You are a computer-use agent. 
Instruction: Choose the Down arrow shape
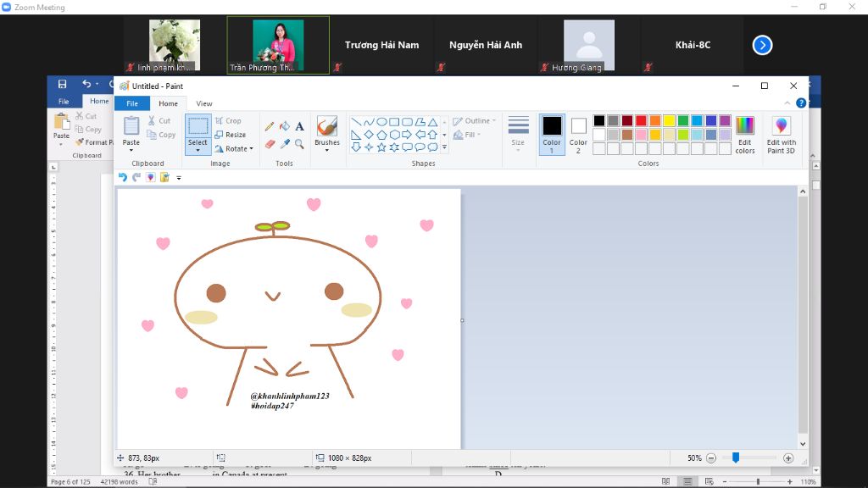[x=356, y=147]
